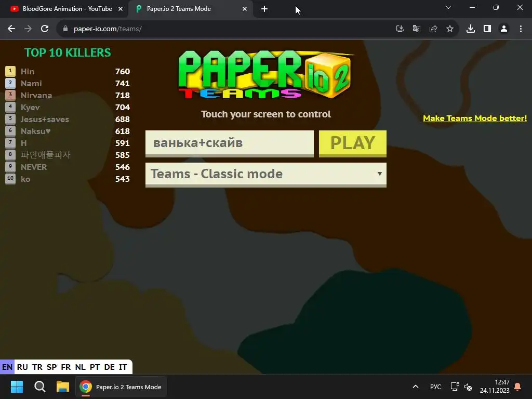
Task: Select leaderboard player Jesus+saves
Action: pyautogui.click(x=45, y=119)
